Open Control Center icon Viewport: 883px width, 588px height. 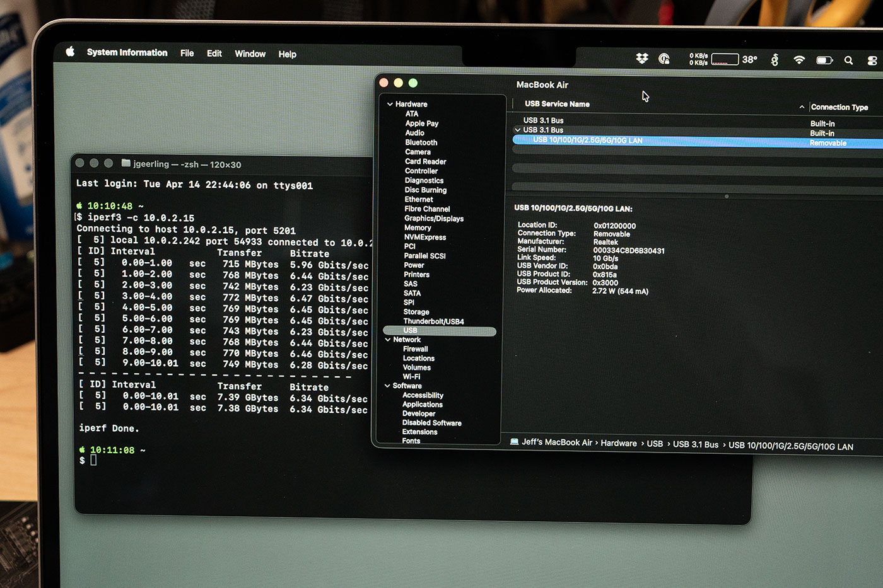[872, 61]
